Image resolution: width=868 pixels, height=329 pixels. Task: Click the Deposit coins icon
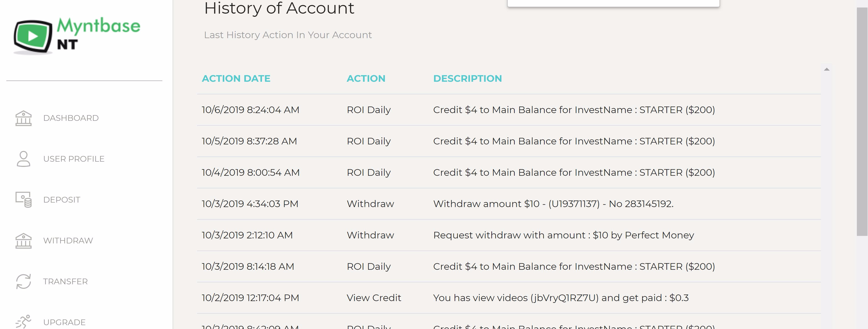24,200
